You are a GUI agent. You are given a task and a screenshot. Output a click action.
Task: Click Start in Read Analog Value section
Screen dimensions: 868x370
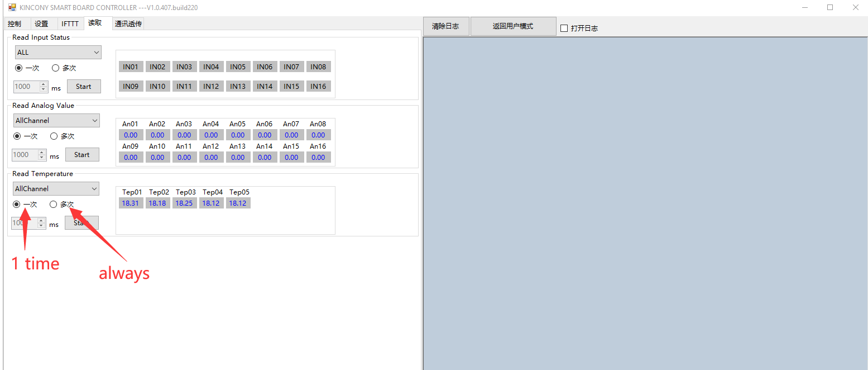(x=82, y=155)
